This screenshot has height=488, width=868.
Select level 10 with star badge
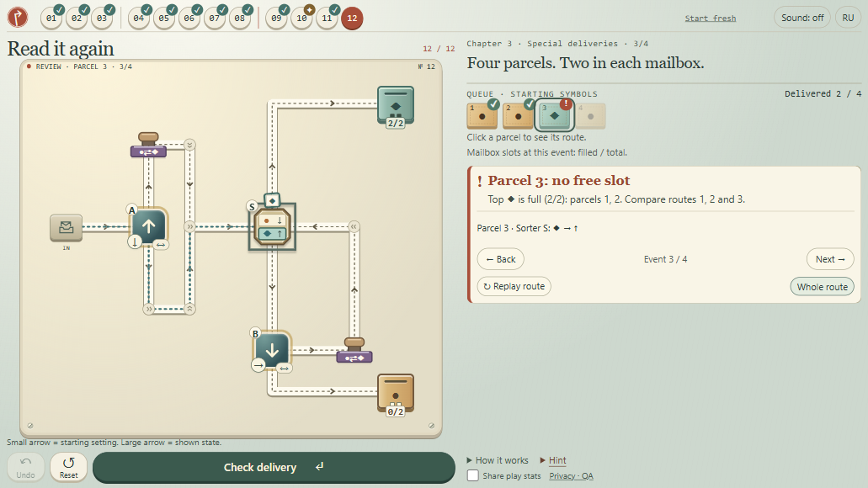coord(301,19)
